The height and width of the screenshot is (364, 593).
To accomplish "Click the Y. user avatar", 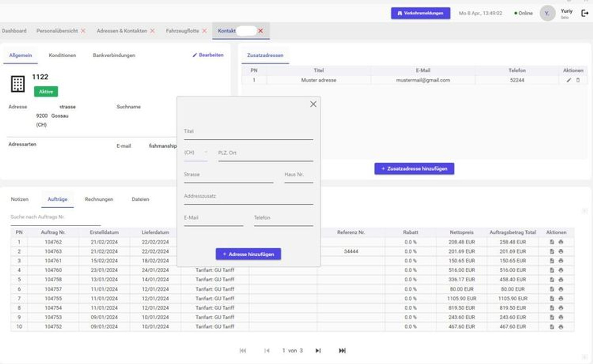I will [x=547, y=13].
